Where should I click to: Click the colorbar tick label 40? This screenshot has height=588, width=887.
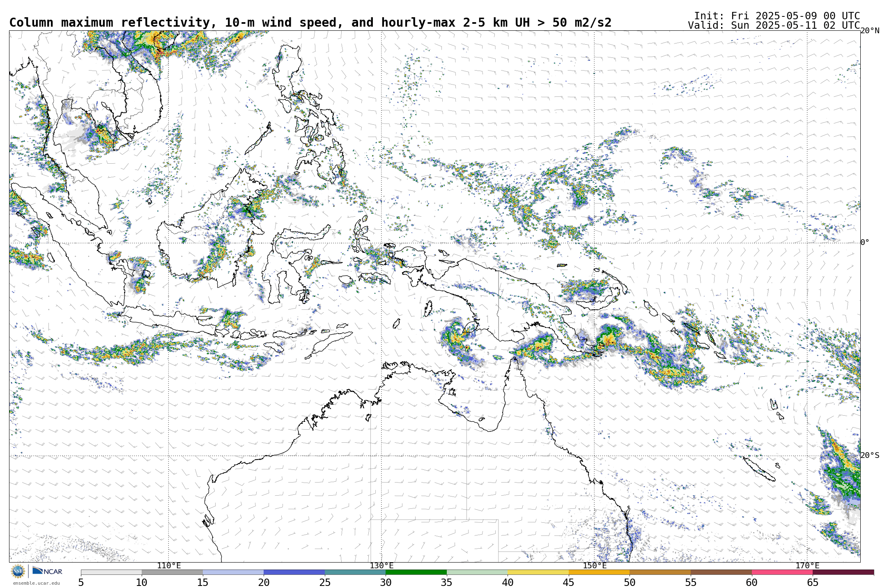[508, 583]
